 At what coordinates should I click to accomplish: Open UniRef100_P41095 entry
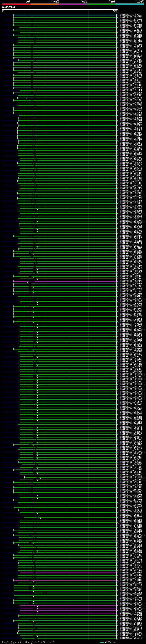click(131, 45)
